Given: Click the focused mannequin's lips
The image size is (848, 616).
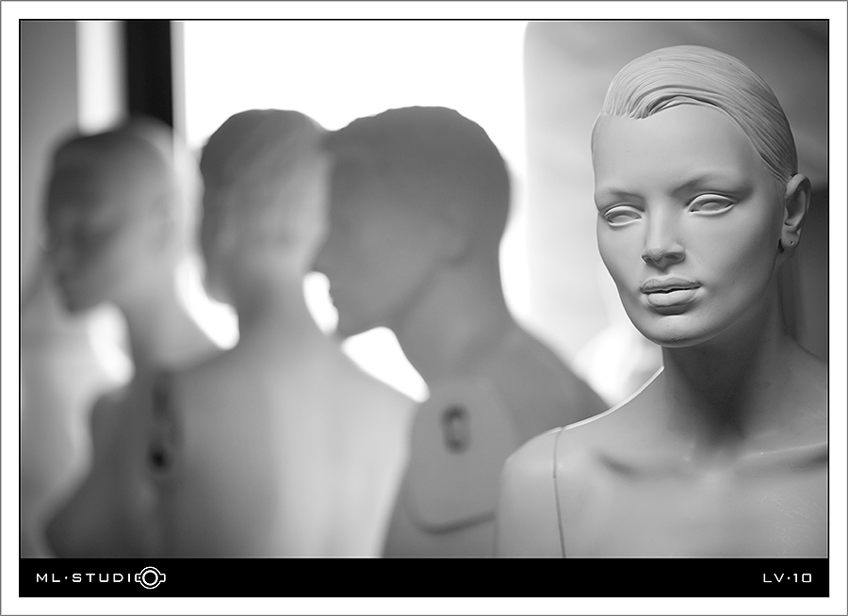Looking at the screenshot, I should click(670, 293).
